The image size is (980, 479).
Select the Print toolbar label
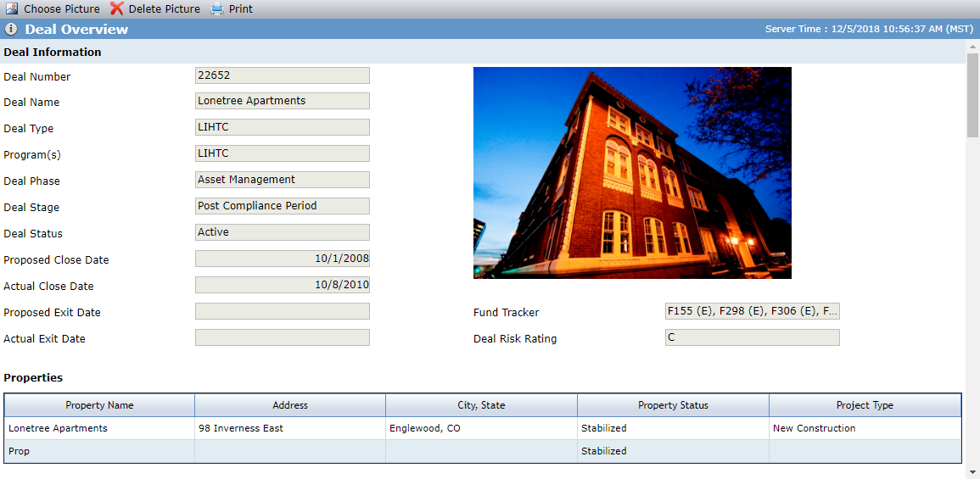pyautogui.click(x=241, y=9)
